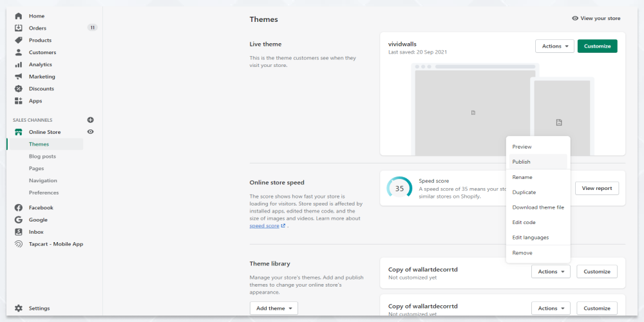
Task: Open Orders via its inbox icon
Action: (19, 28)
